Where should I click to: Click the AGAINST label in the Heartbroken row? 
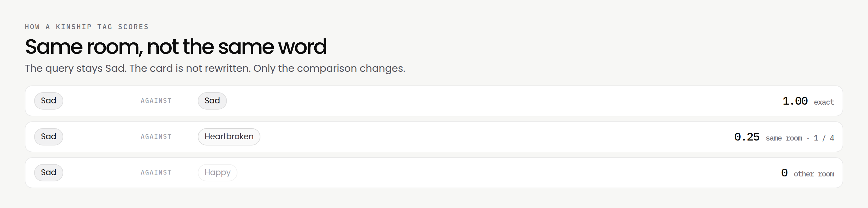156,136
